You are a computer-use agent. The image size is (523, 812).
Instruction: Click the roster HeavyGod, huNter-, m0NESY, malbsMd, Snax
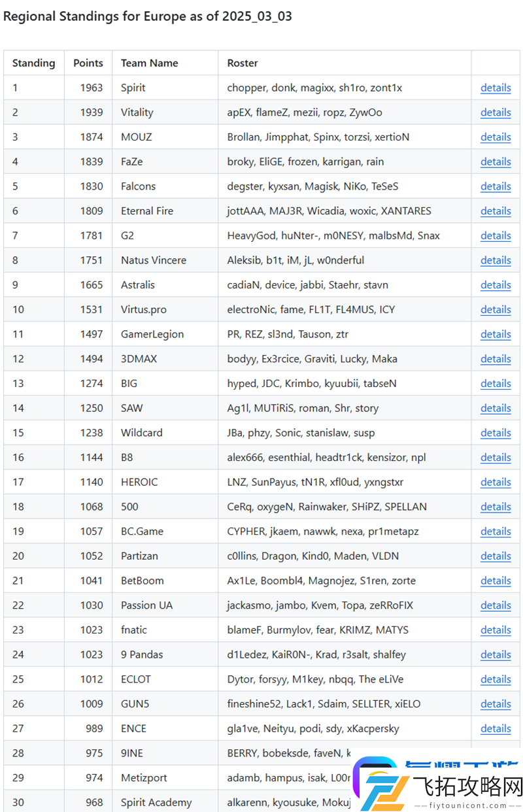(x=333, y=235)
